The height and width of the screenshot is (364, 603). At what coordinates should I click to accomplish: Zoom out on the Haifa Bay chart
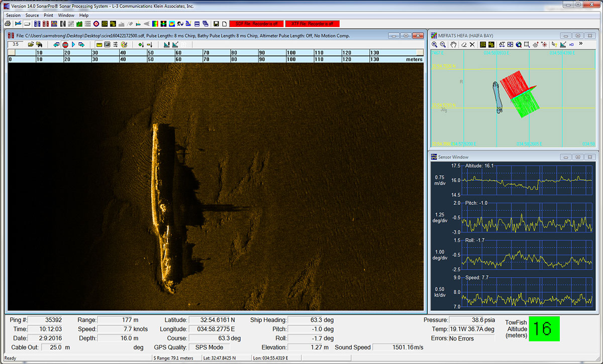[443, 45]
